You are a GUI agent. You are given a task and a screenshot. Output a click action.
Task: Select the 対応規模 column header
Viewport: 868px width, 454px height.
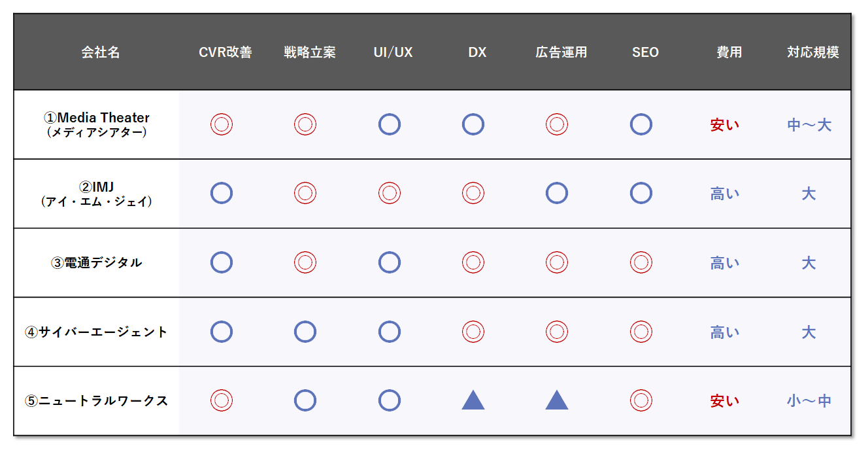[x=813, y=52]
